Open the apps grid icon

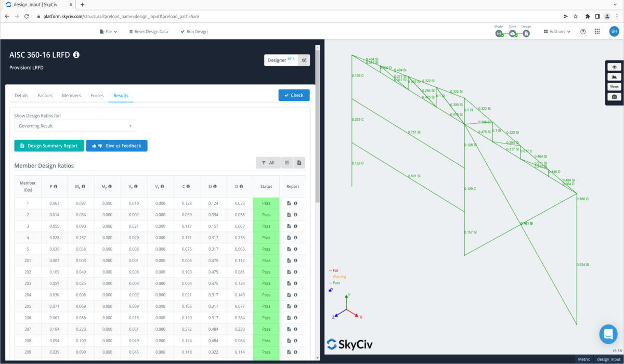(597, 32)
